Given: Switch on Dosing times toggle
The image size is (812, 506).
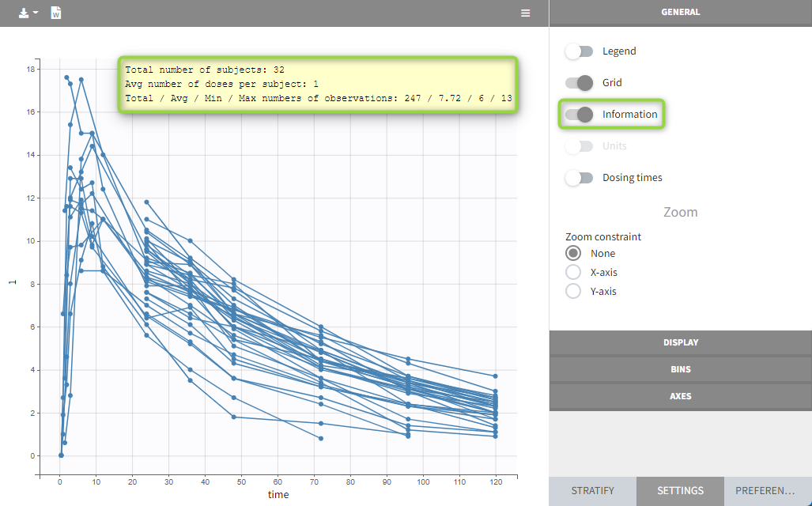Looking at the screenshot, I should 579,178.
